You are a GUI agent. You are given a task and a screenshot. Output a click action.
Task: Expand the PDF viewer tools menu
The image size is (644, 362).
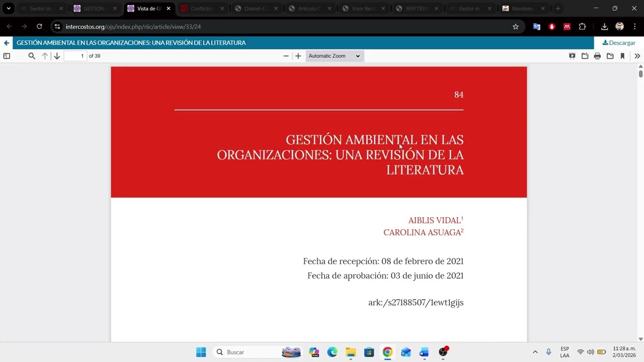(637, 56)
